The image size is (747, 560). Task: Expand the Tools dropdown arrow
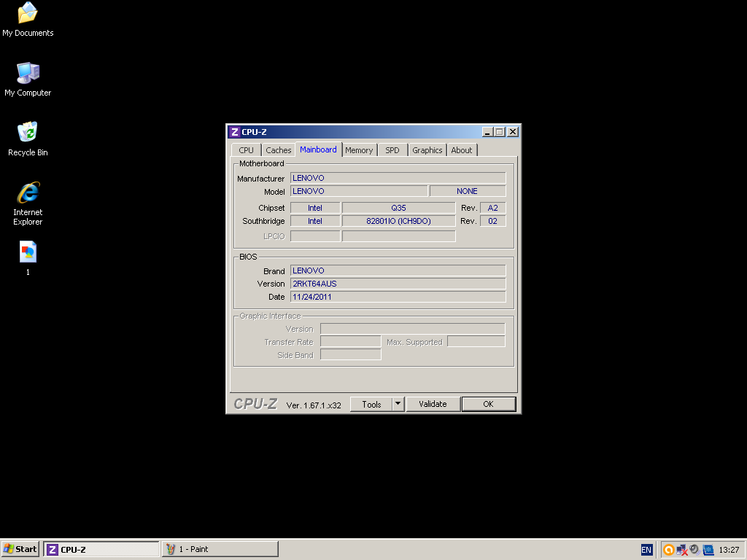398,404
